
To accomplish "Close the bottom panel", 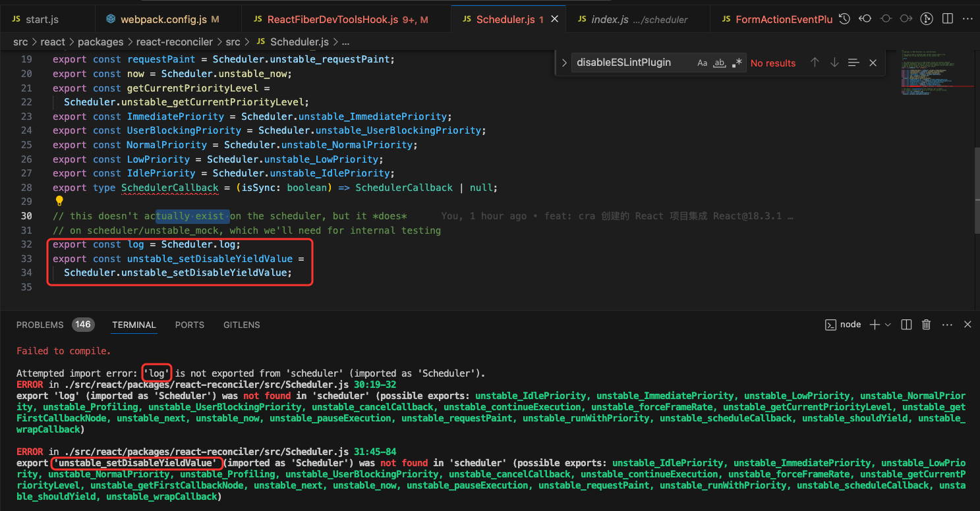I will tap(967, 325).
